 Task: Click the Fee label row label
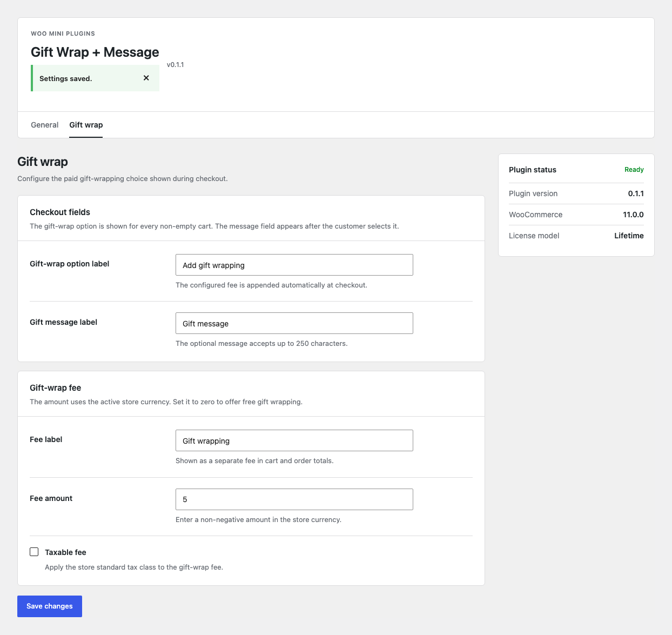click(46, 439)
